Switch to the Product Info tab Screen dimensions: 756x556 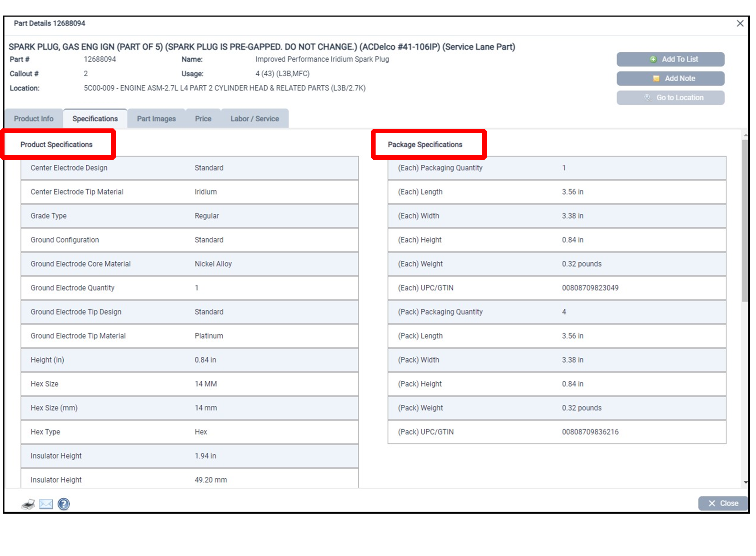click(x=34, y=119)
